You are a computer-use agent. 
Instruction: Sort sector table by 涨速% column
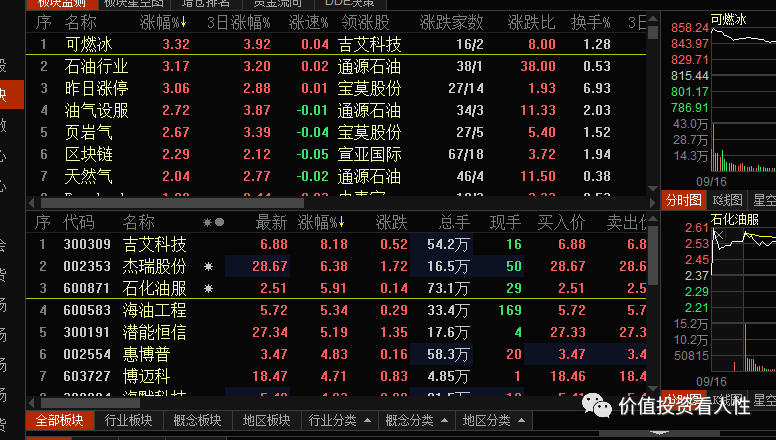click(308, 22)
